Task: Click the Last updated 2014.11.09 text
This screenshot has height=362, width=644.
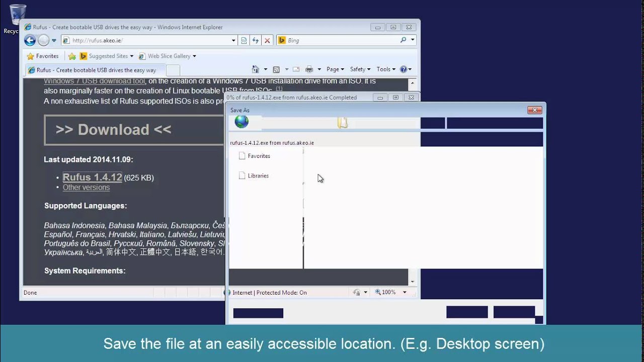Action: [x=89, y=159]
